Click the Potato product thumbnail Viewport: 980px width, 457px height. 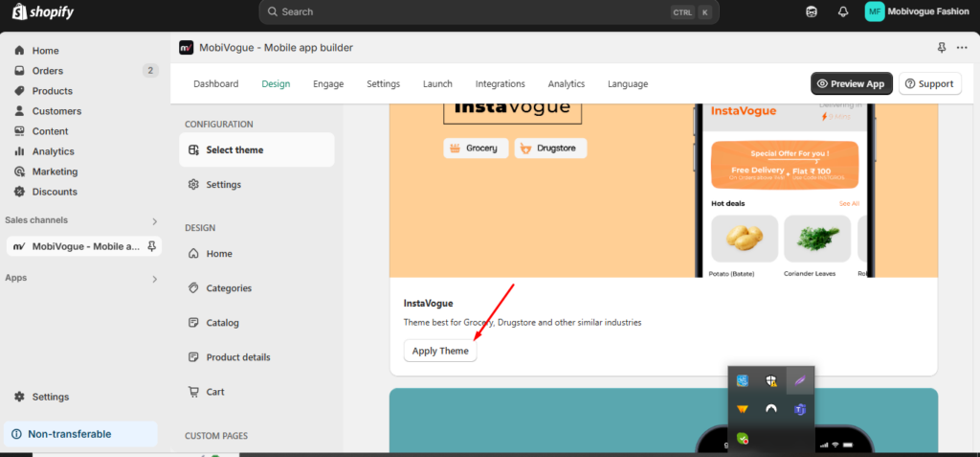[745, 239]
